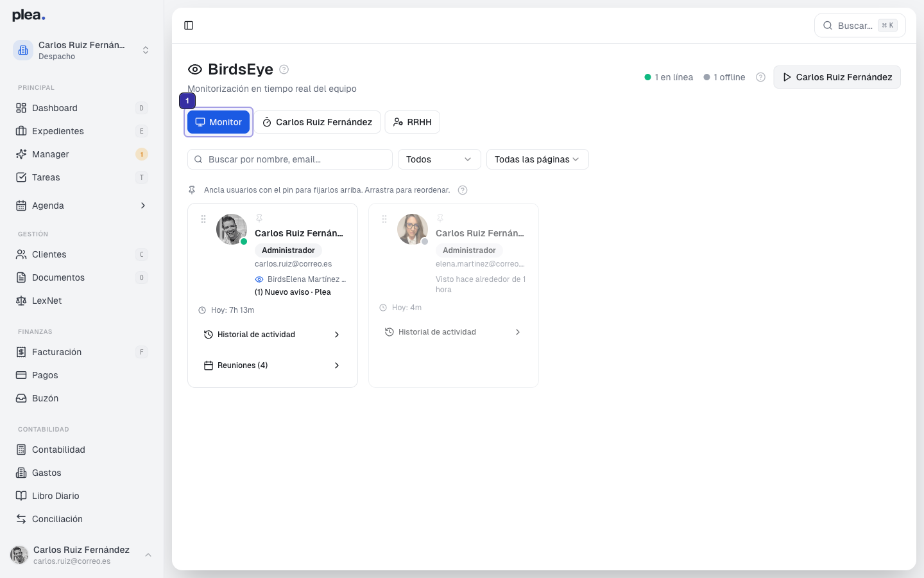
Task: Focus the search by name or email field
Action: (x=290, y=159)
